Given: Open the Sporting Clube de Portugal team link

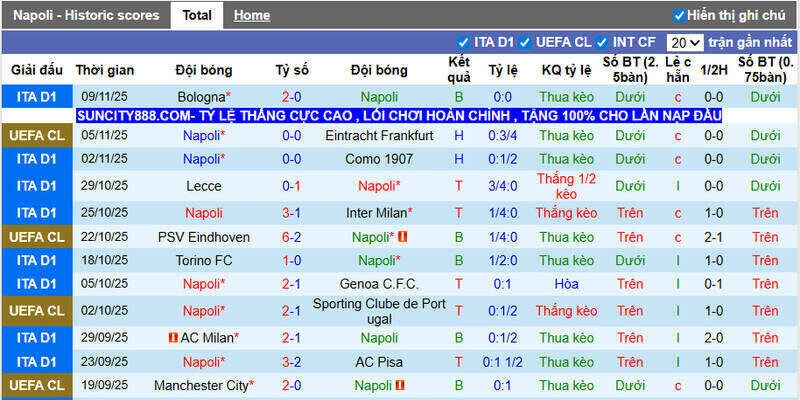Looking at the screenshot, I should pos(379,310).
